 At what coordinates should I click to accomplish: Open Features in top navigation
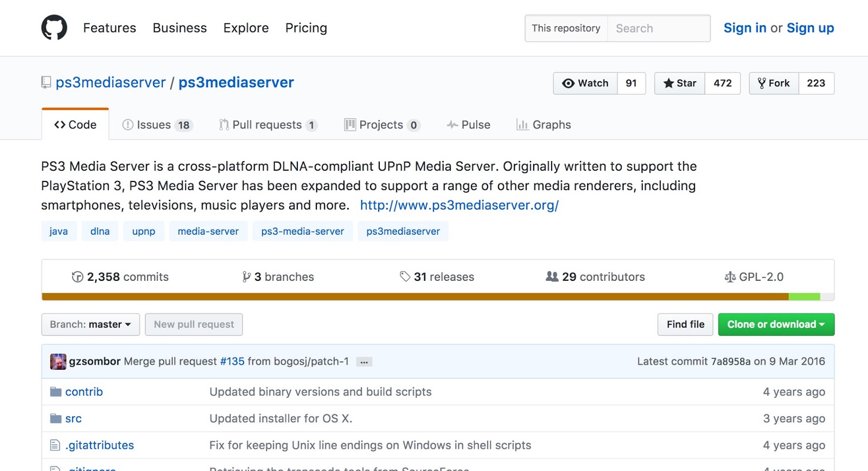click(x=110, y=28)
